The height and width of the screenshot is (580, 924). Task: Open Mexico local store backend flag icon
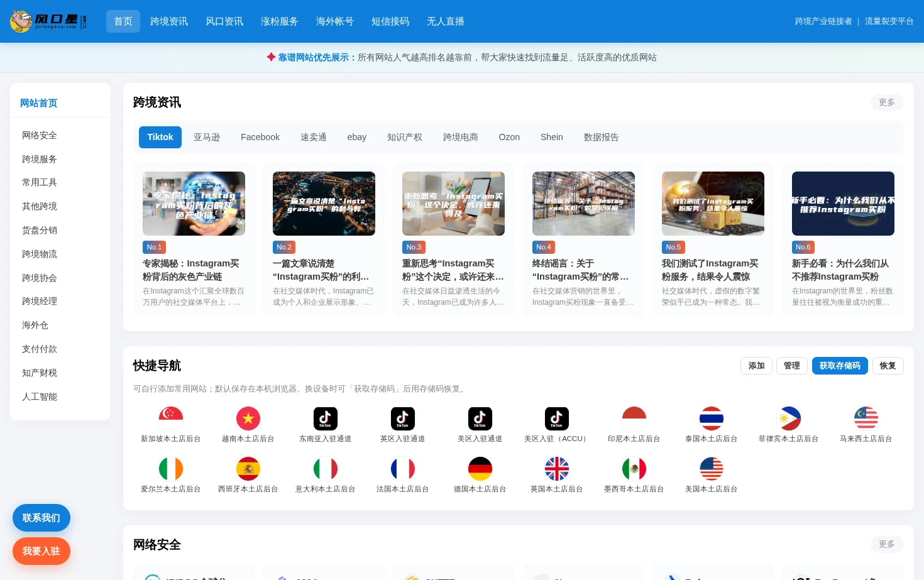click(634, 469)
